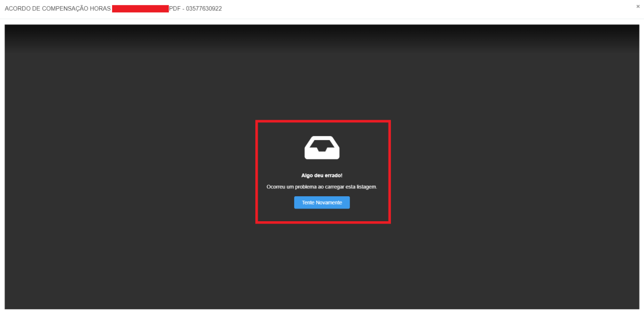Click the word 'HORAS' in the dialog title
The height and width of the screenshot is (333, 644).
[98, 9]
